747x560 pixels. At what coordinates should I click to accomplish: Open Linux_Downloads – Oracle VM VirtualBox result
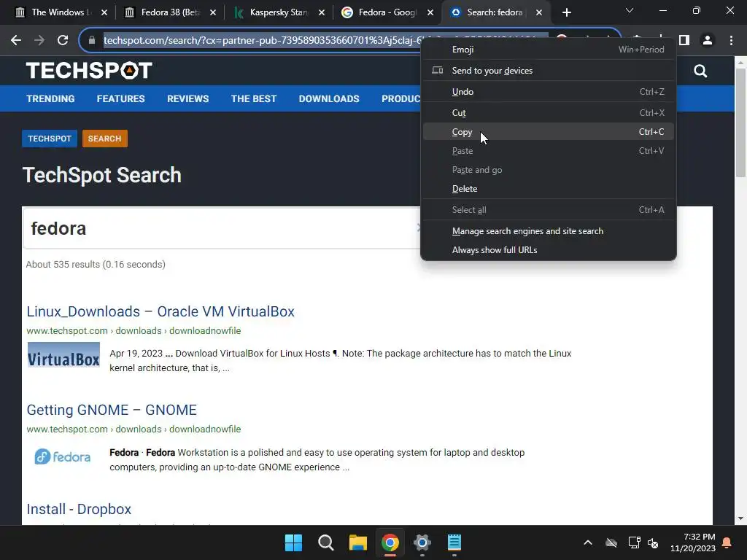160,311
